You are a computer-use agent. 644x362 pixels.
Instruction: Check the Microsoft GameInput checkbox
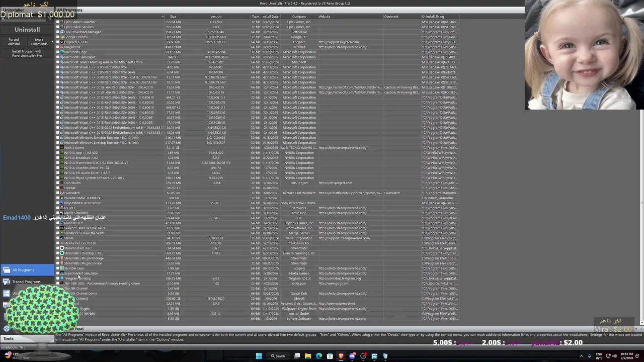click(x=57, y=57)
